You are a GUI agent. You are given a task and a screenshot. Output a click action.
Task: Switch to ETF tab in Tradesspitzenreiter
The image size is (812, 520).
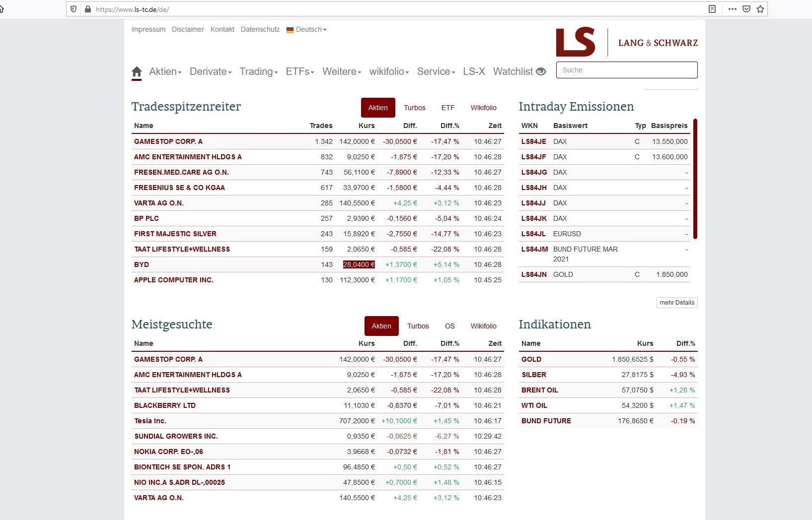[448, 108]
